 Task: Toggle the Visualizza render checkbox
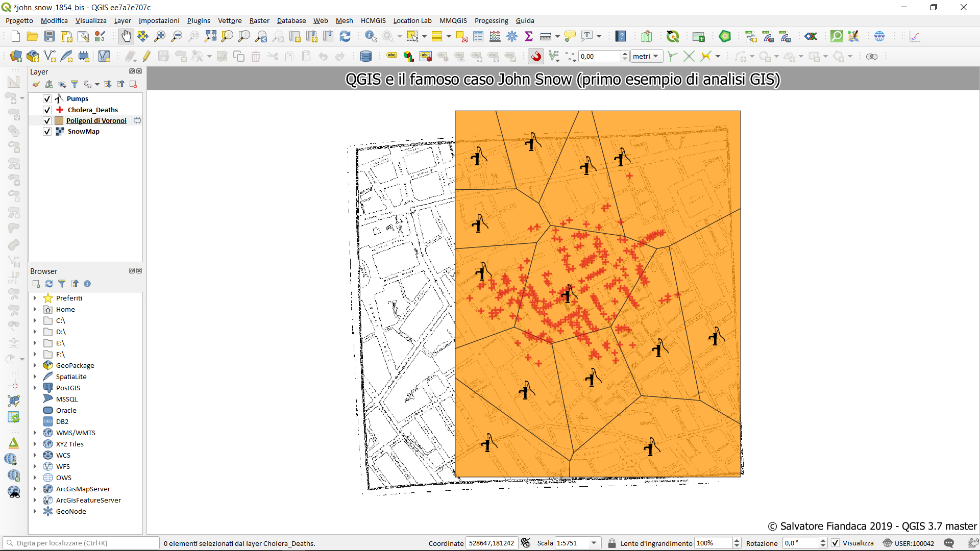(x=835, y=543)
